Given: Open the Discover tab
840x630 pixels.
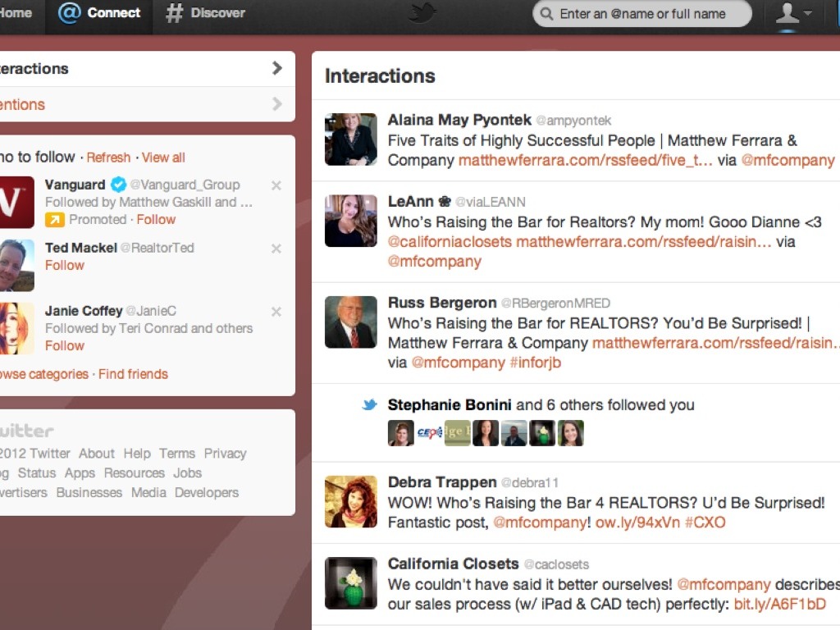Looking at the screenshot, I should point(205,13).
